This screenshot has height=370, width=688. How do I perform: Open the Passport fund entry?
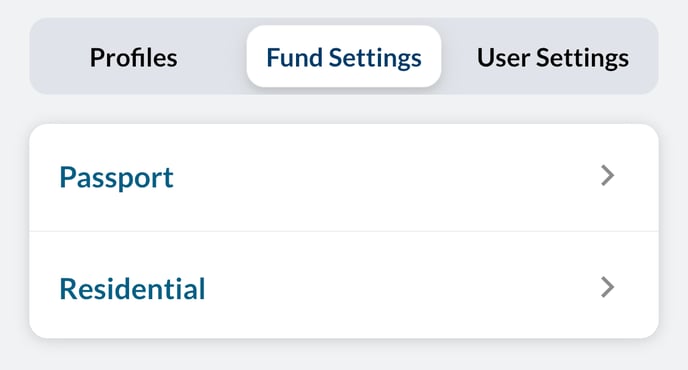[344, 177]
